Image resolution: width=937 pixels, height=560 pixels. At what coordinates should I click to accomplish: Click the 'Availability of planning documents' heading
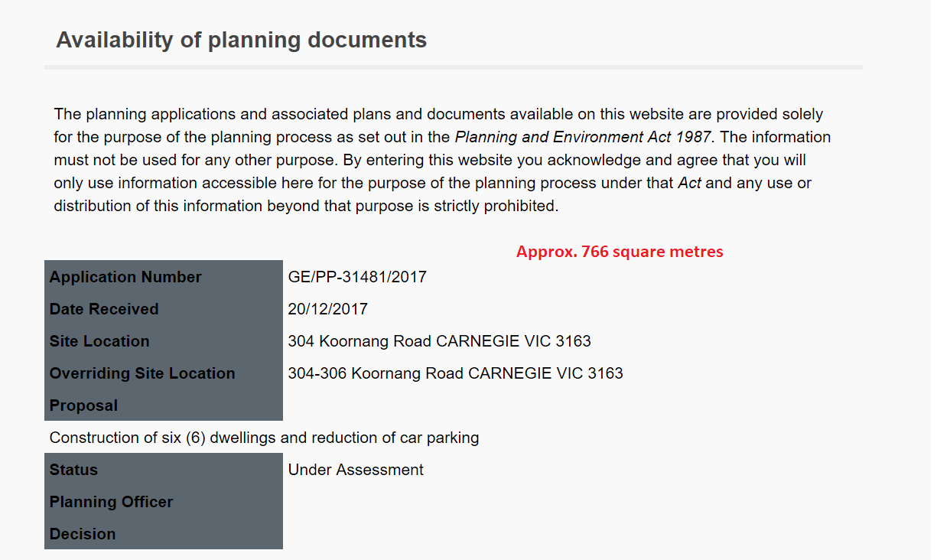[241, 40]
